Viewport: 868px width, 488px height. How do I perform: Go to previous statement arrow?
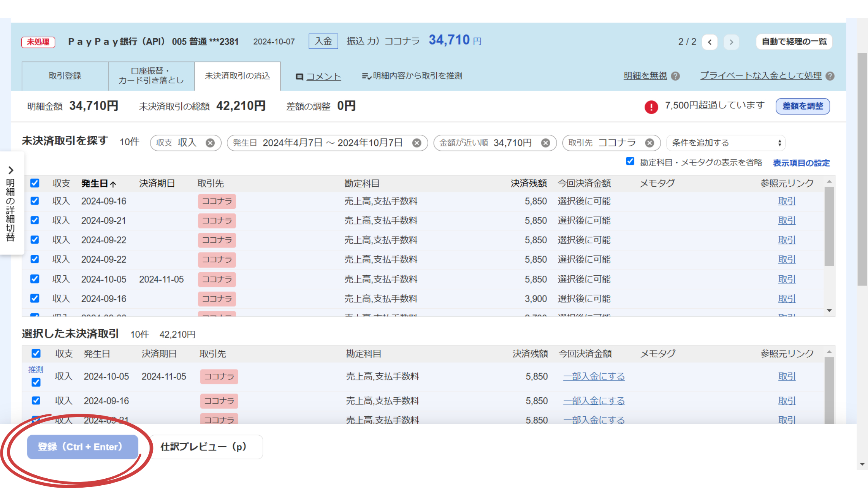click(x=710, y=42)
